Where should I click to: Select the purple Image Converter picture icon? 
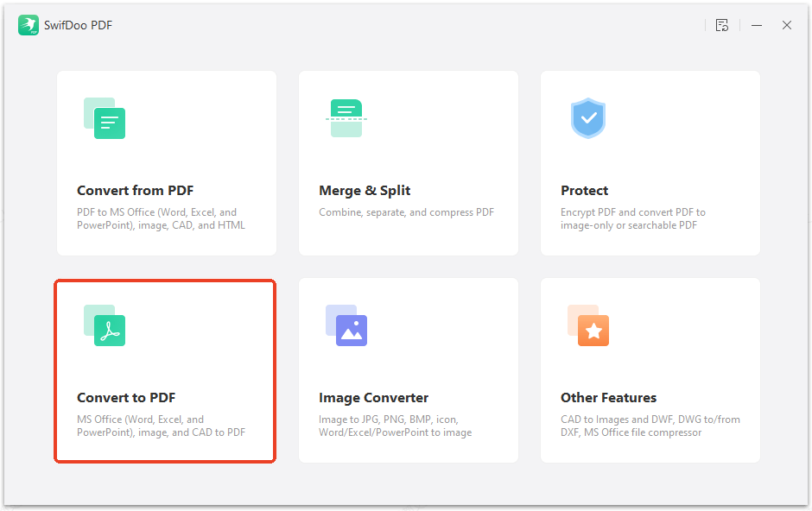pos(346,326)
